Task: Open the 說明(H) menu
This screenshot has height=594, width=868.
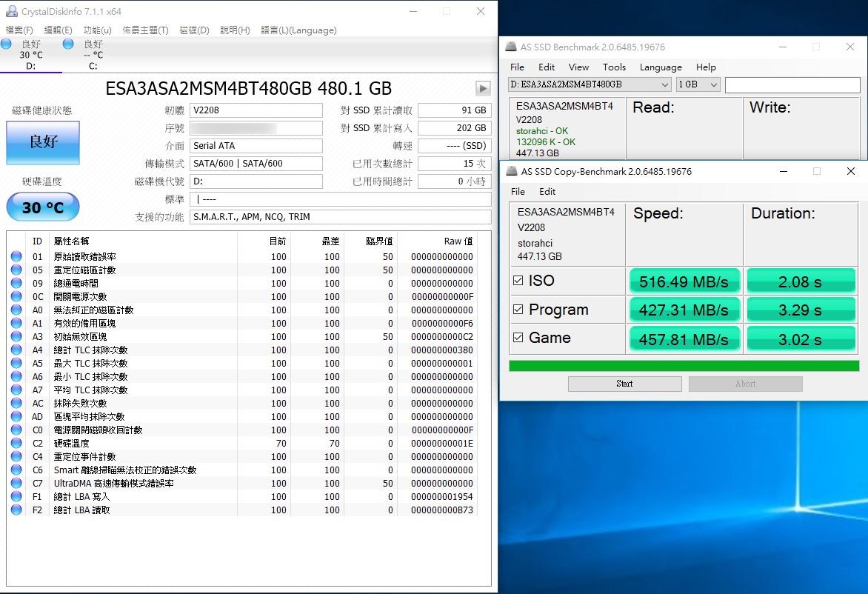Action: (236, 30)
